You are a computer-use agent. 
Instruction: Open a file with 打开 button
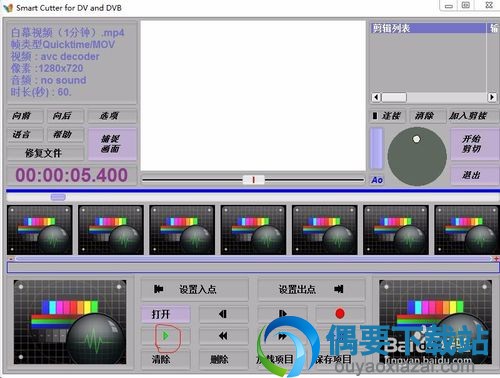166,314
